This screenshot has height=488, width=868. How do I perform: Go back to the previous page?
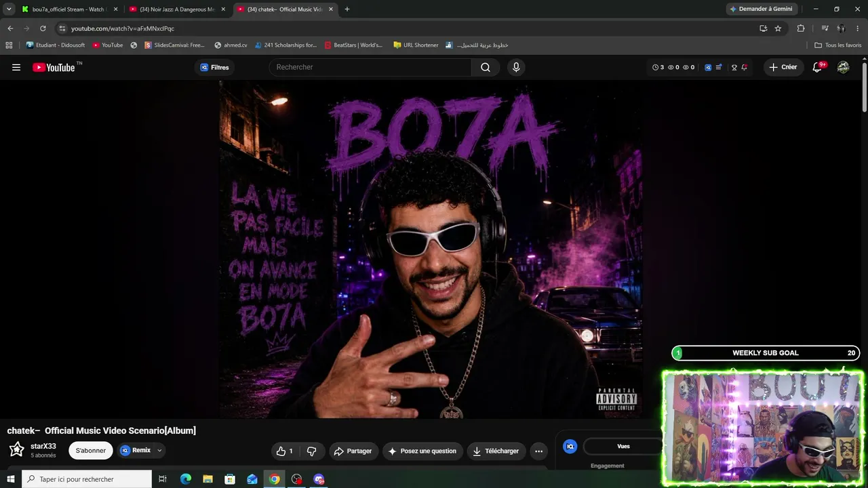(x=10, y=28)
